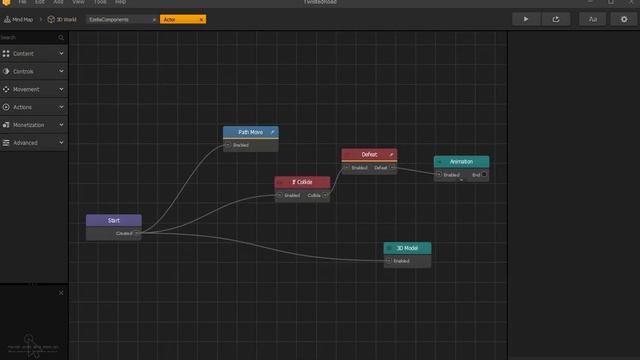Click the Path Move Enabled input port
Screen dimensions: 640x360
pos(228,145)
